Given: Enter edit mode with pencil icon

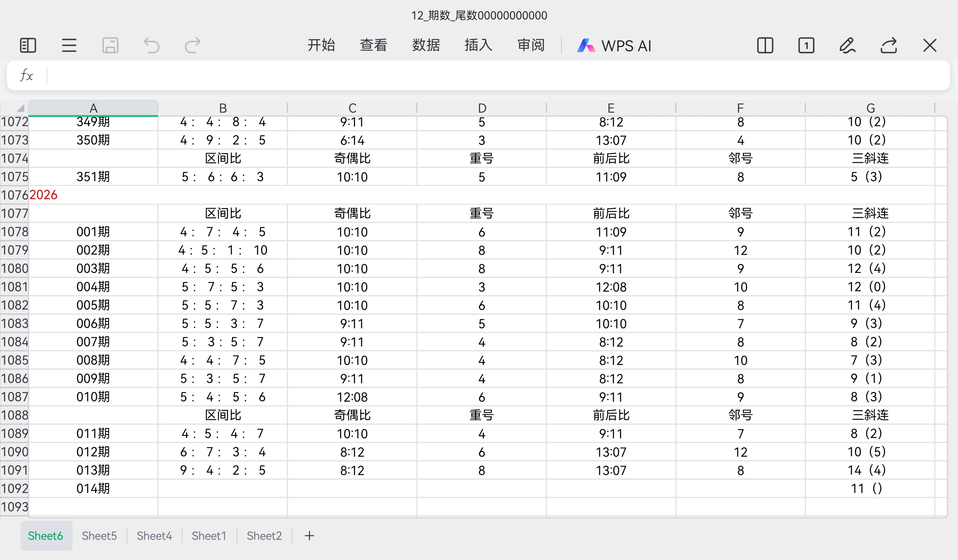Looking at the screenshot, I should click(847, 46).
